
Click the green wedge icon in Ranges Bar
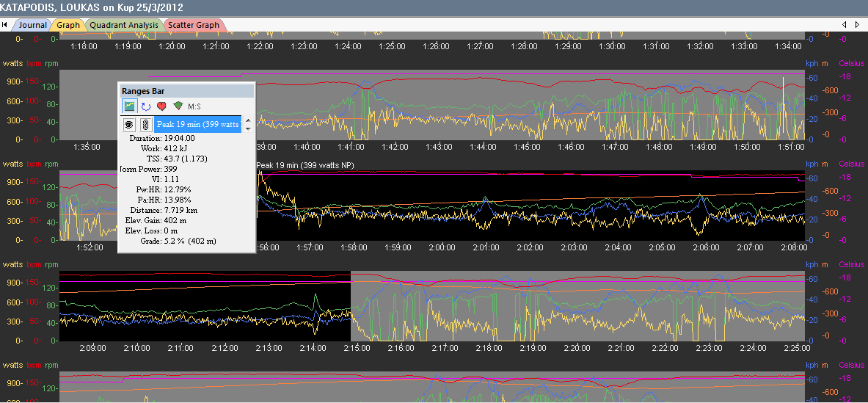point(178,106)
